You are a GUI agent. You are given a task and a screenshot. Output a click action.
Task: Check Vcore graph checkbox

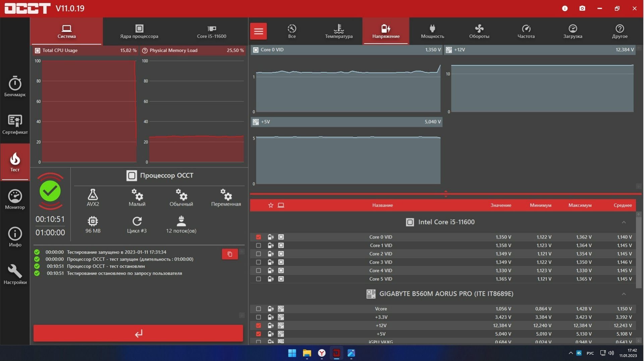[x=258, y=309]
